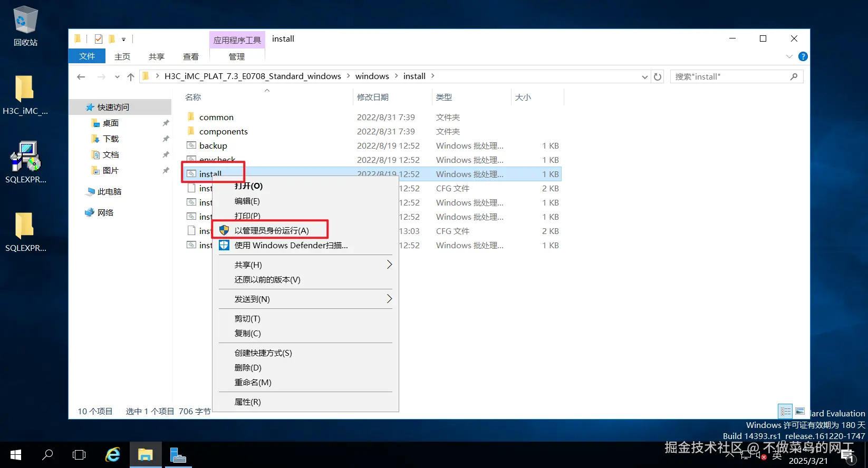Expand the ribbon with the chevron
Viewport: 868px width, 468px height.
pos(789,56)
